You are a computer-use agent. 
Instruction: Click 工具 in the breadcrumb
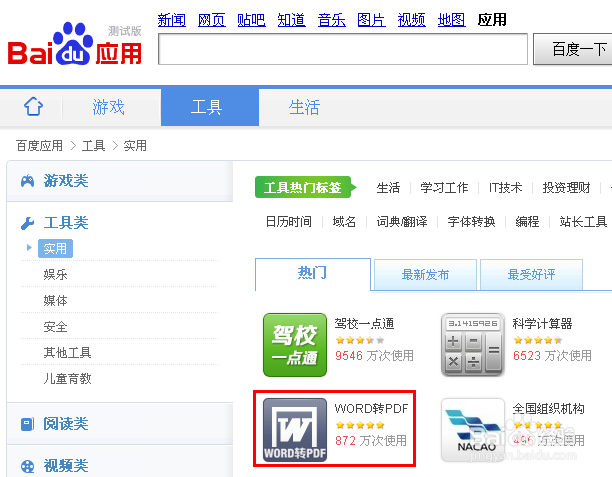pos(94,146)
